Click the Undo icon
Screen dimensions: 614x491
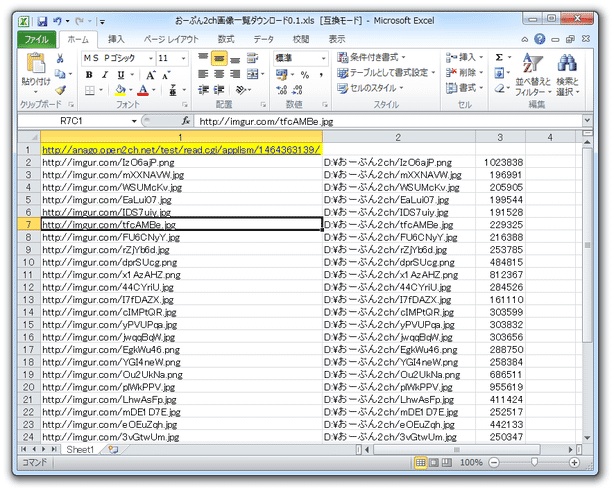[57, 21]
